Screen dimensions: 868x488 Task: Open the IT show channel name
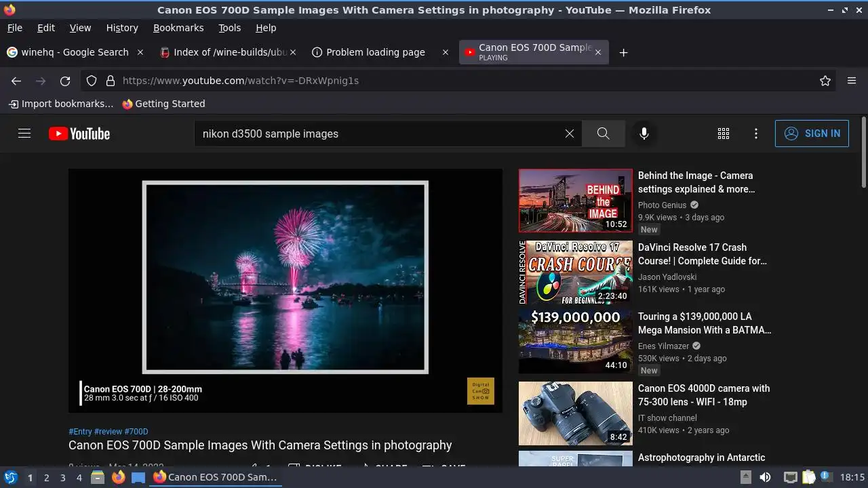click(x=667, y=418)
